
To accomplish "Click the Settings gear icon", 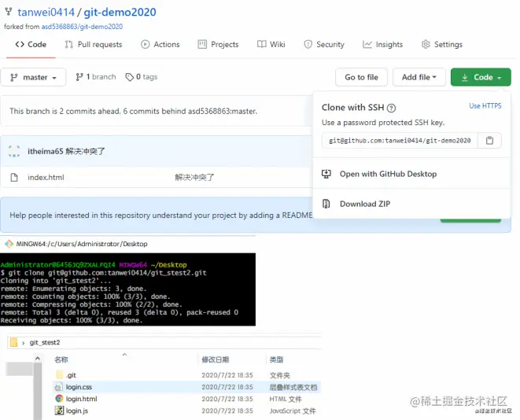I will pyautogui.click(x=426, y=44).
